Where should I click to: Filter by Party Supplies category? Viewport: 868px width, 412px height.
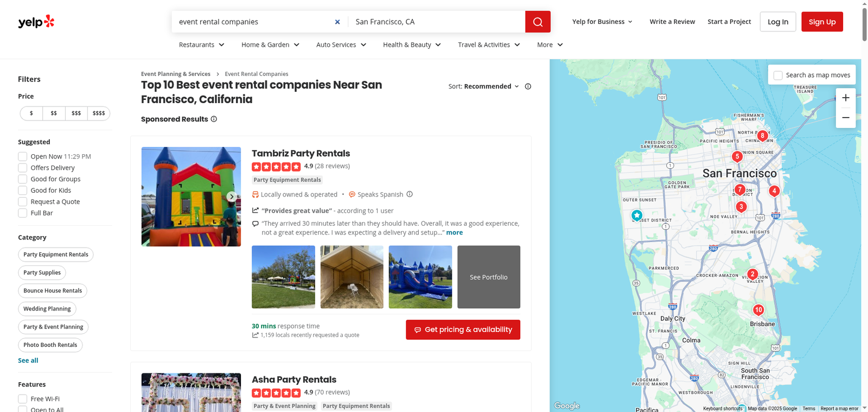pos(42,272)
